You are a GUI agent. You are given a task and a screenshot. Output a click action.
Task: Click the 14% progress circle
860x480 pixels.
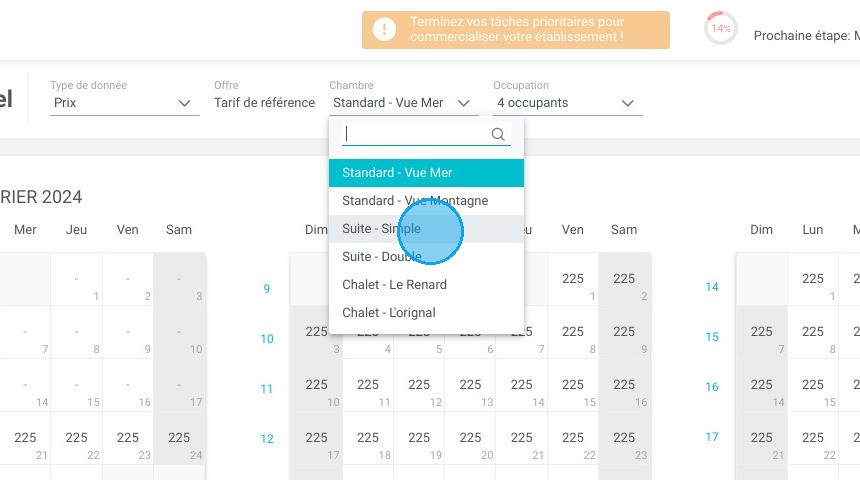tap(720, 28)
